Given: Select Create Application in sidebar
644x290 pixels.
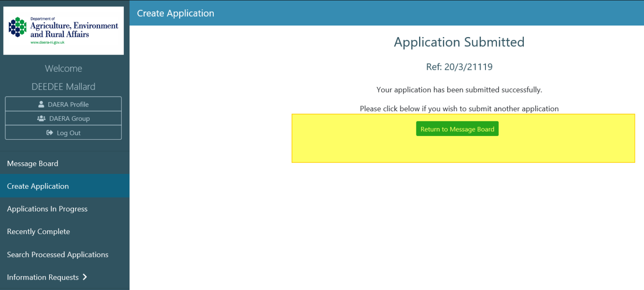Looking at the screenshot, I should tap(65, 186).
